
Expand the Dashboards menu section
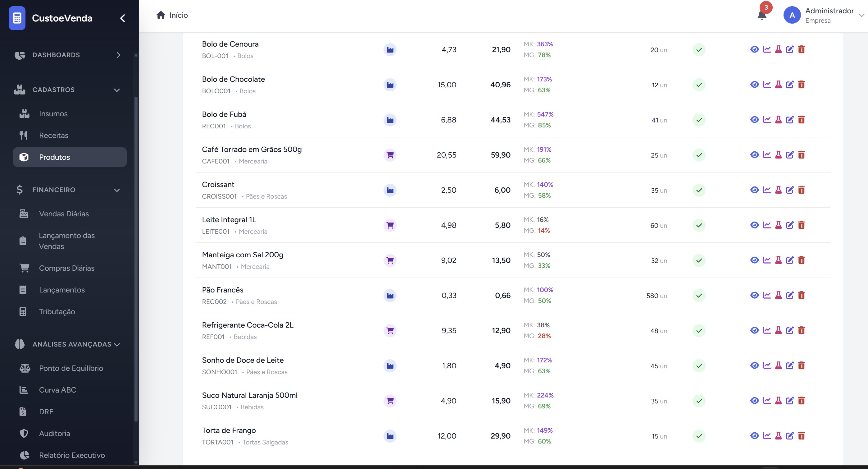(118, 55)
